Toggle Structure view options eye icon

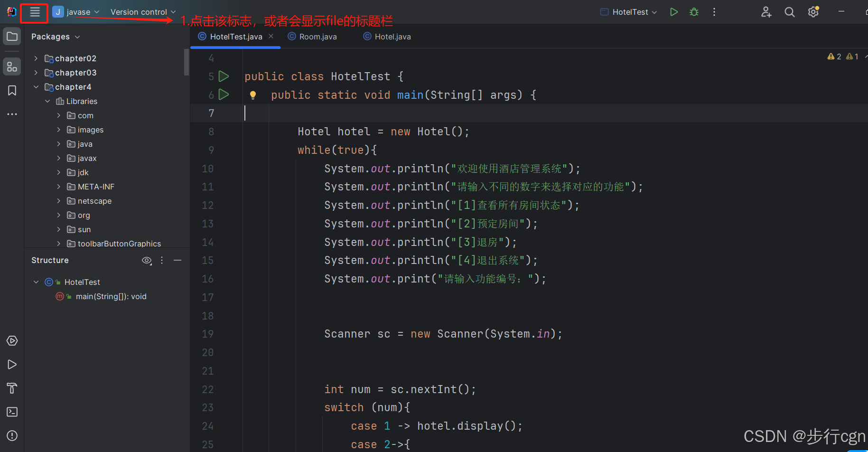(x=147, y=260)
